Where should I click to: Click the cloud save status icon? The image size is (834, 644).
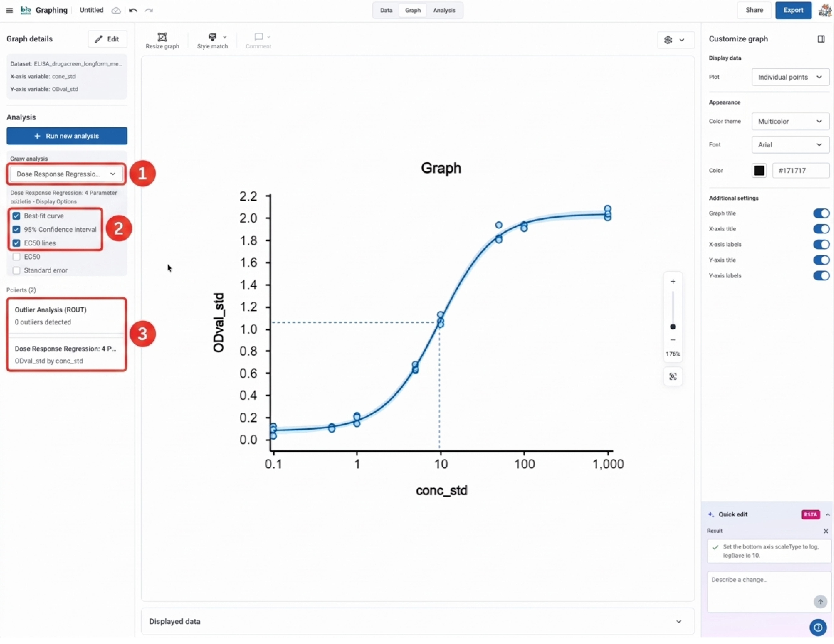[116, 10]
